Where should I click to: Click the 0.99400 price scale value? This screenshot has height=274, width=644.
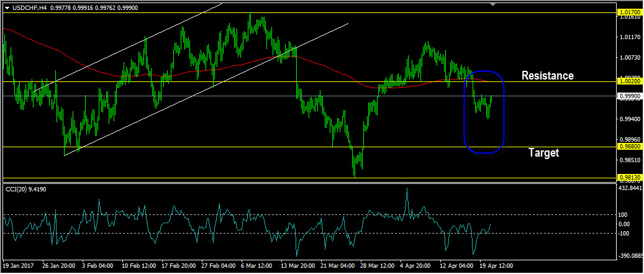tap(629, 119)
